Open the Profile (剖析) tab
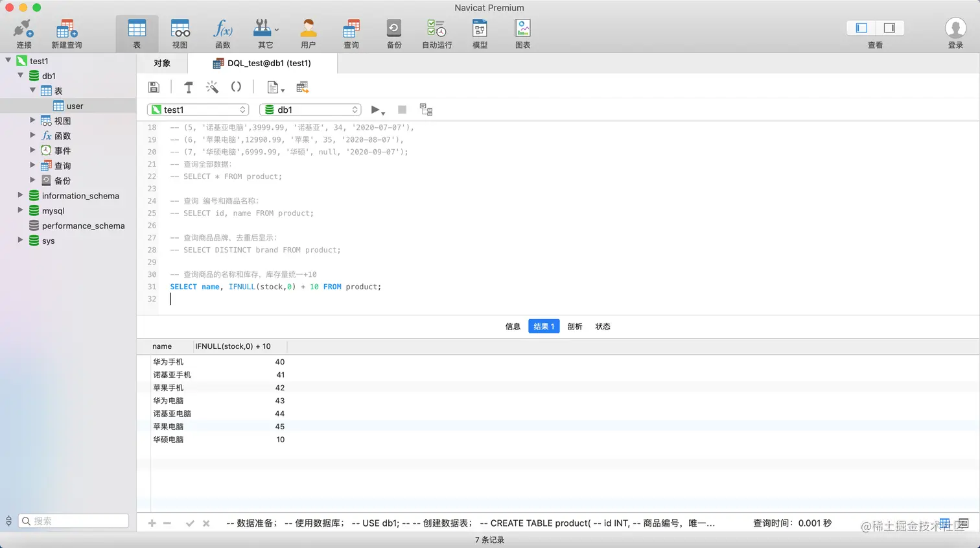 click(575, 326)
